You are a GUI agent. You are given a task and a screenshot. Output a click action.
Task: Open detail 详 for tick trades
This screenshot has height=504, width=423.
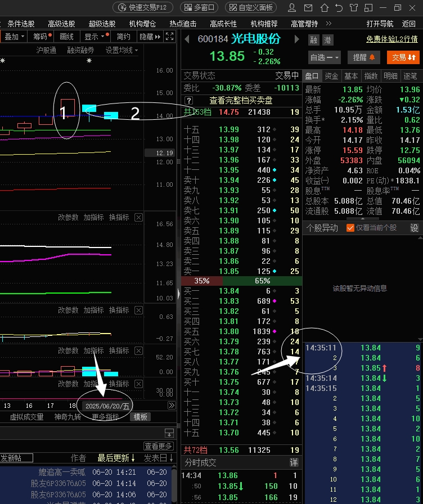click(x=294, y=462)
